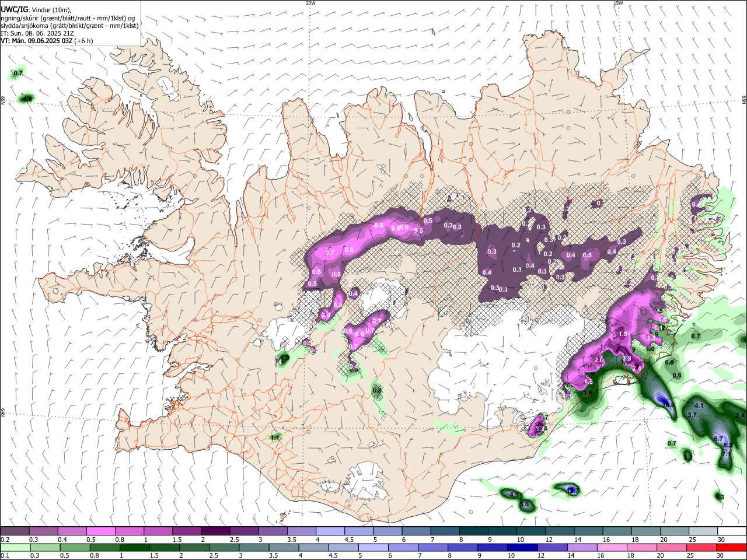Select the 12.7 rain value offshore
Viewport: 747px width, 560px height.
point(573,491)
